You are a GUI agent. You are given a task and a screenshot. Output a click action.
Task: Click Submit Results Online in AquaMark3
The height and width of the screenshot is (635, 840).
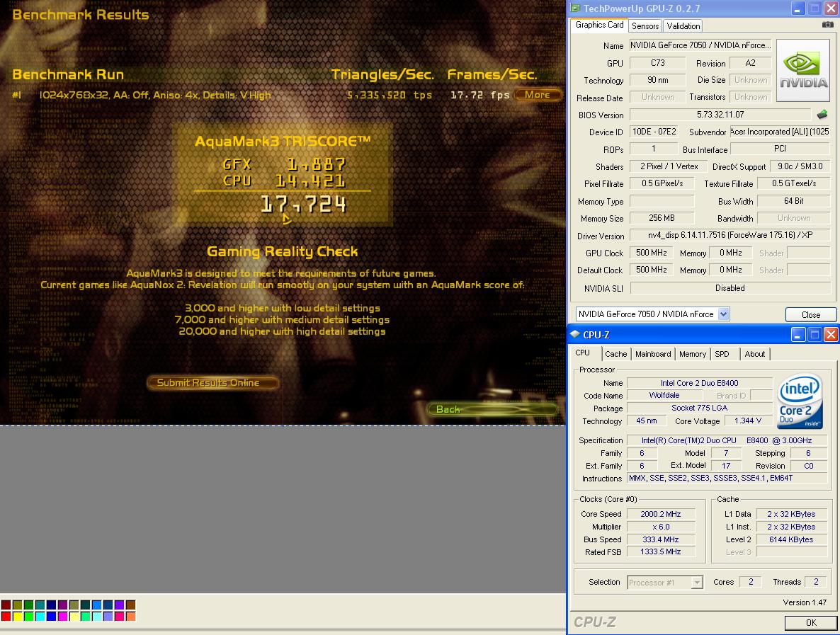click(x=212, y=382)
